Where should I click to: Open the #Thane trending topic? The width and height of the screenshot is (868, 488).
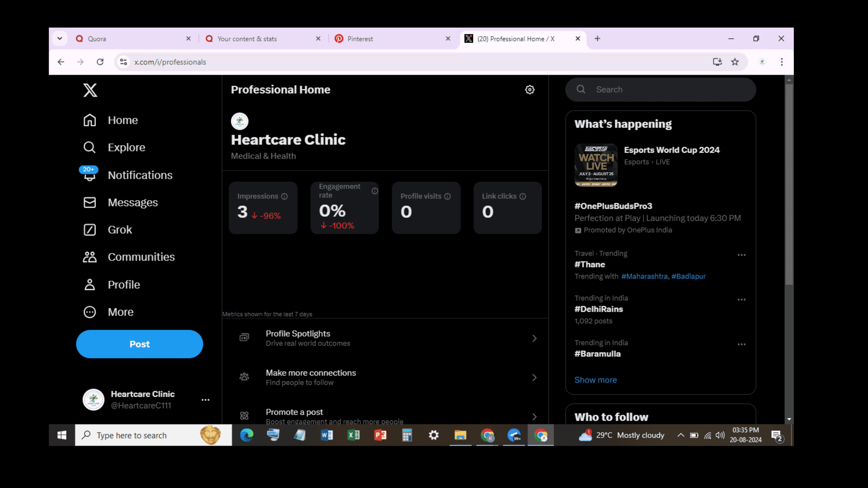(x=590, y=264)
